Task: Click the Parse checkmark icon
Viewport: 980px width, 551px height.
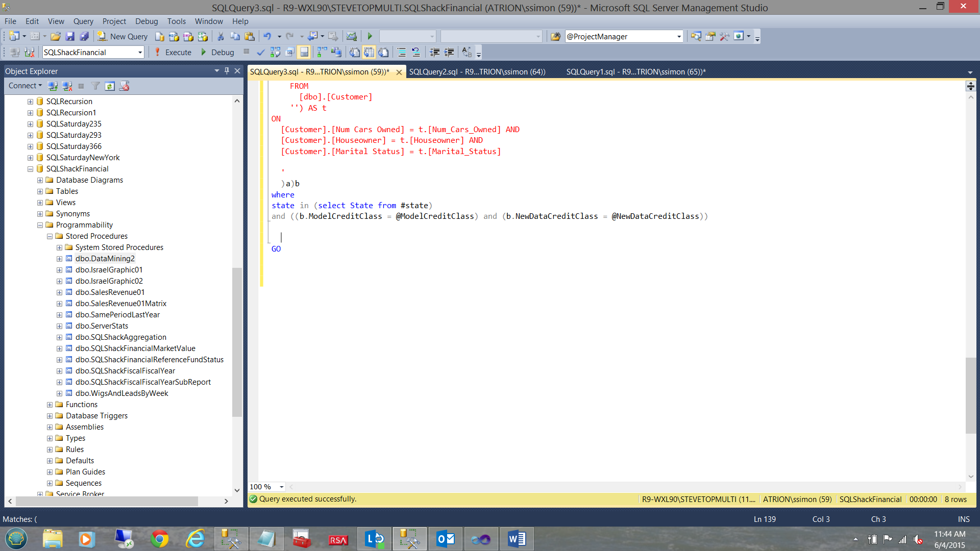Action: [260, 52]
